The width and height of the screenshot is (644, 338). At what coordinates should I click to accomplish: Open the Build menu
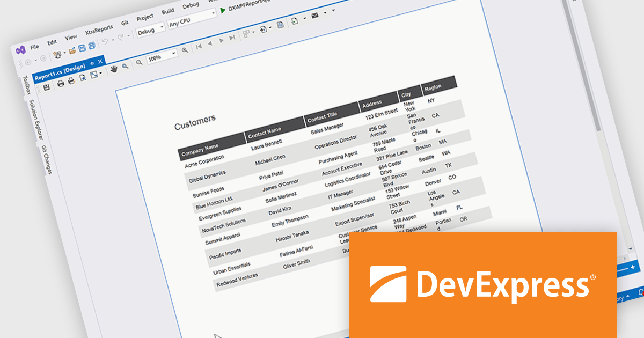pos(168,11)
